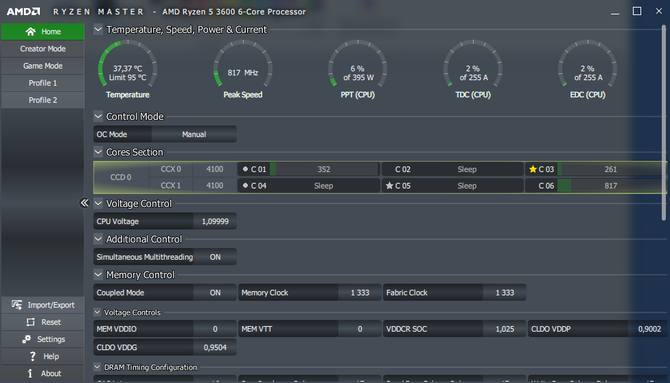Click the gold star on core C 03

pos(532,169)
